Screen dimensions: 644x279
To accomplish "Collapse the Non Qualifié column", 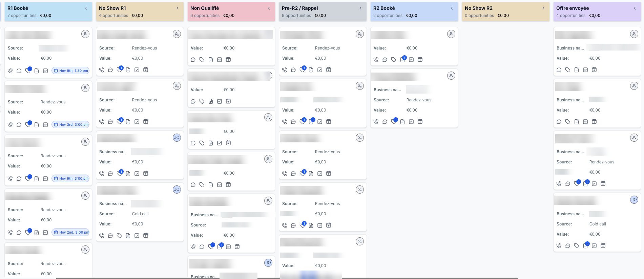I will pos(269,8).
